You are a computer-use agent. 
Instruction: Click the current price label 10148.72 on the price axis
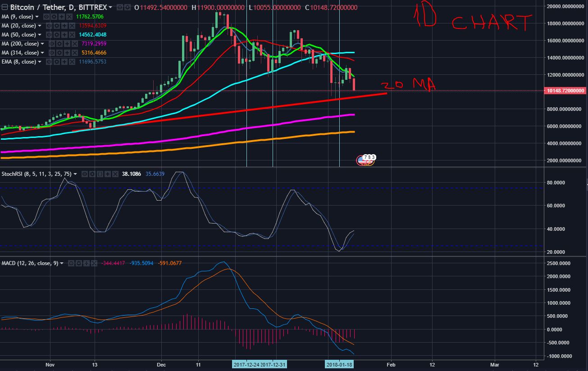click(x=565, y=91)
